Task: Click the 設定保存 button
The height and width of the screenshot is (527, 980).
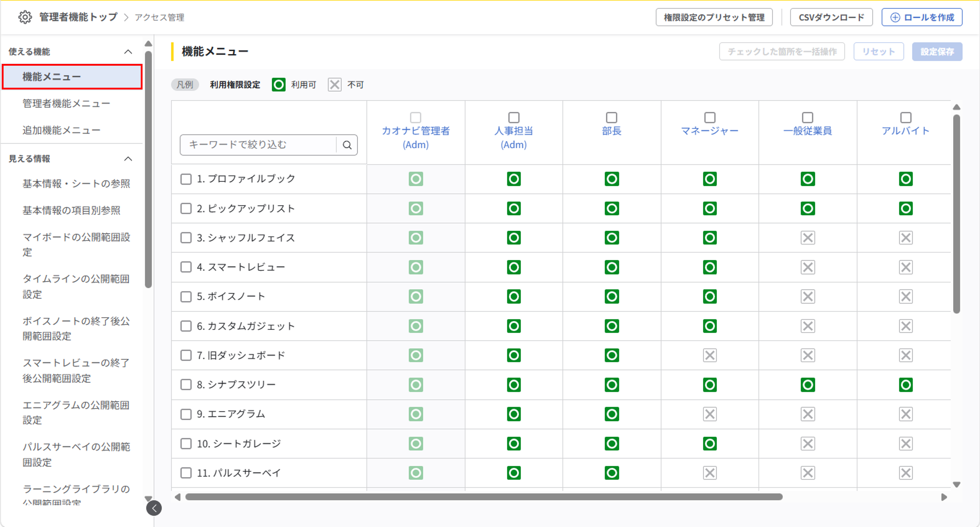Action: [x=937, y=52]
